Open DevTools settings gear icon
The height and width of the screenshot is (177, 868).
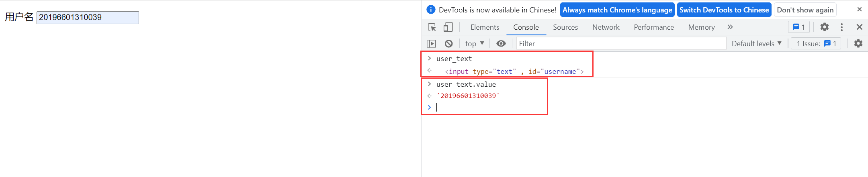point(825,27)
